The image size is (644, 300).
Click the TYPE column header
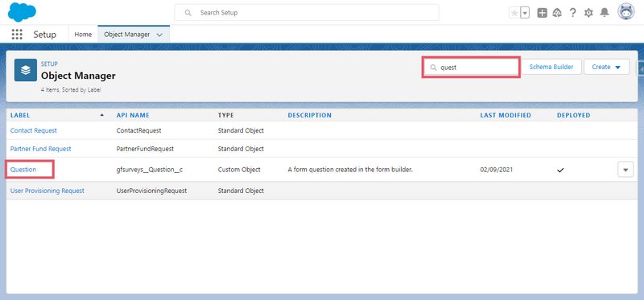pos(225,115)
